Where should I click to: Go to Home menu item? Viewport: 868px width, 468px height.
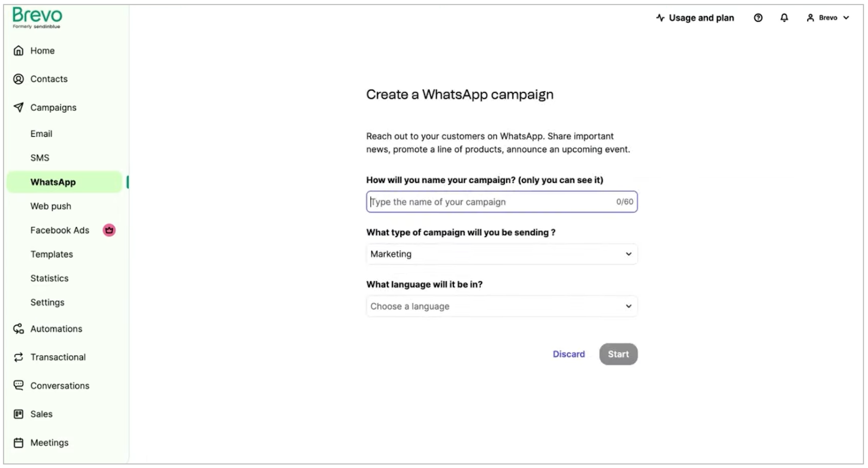pyautogui.click(x=43, y=50)
